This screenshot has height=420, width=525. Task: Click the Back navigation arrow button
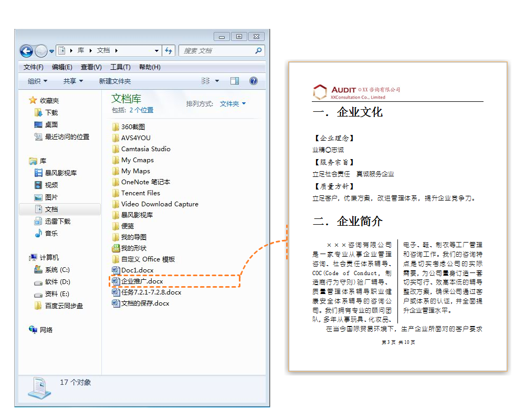(26, 51)
